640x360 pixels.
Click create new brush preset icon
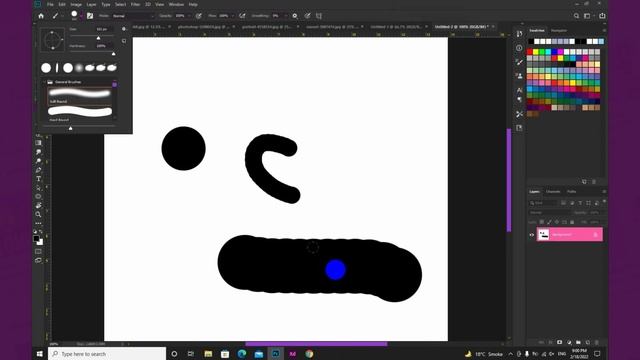tap(124, 41)
